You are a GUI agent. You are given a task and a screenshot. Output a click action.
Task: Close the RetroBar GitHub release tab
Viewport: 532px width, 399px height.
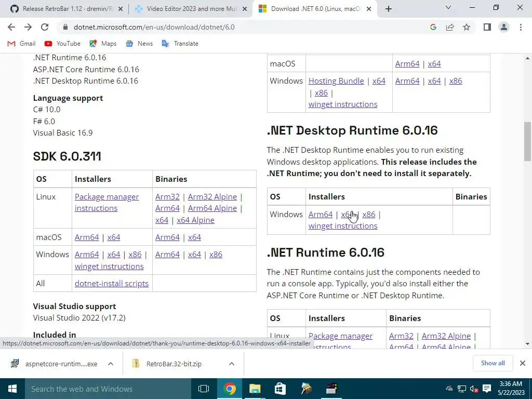click(x=120, y=9)
